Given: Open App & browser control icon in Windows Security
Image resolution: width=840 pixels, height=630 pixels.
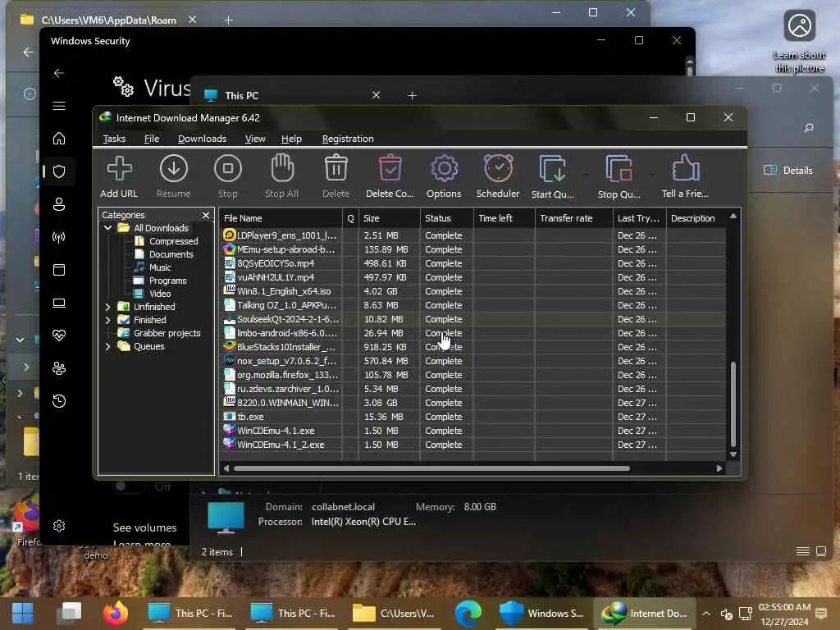Looking at the screenshot, I should [59, 269].
